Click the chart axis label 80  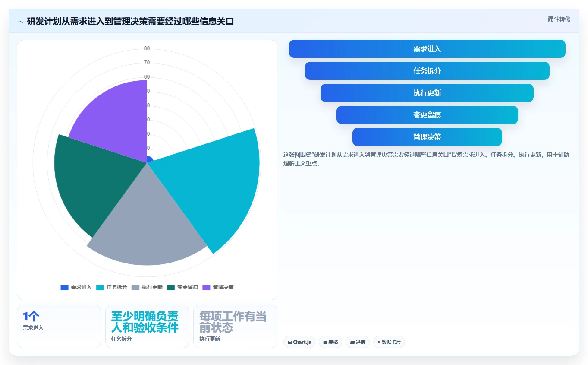147,48
